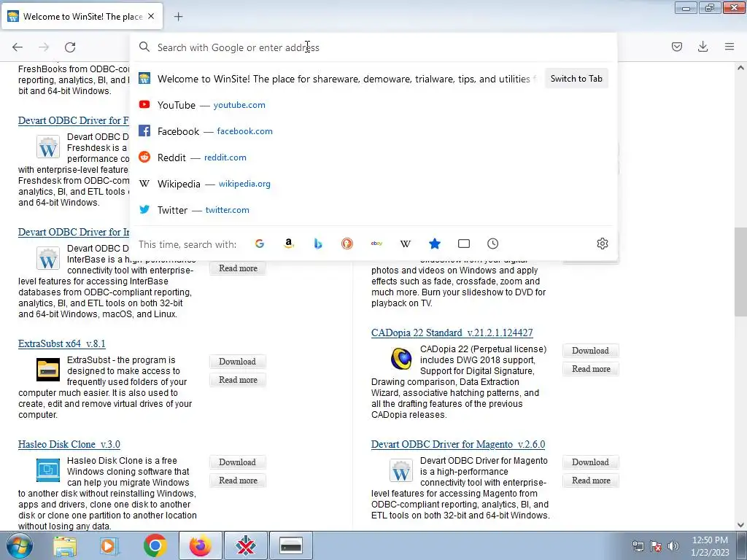Image resolution: width=747 pixels, height=560 pixels.
Task: Search in bookmarks with star icon
Action: tap(435, 244)
